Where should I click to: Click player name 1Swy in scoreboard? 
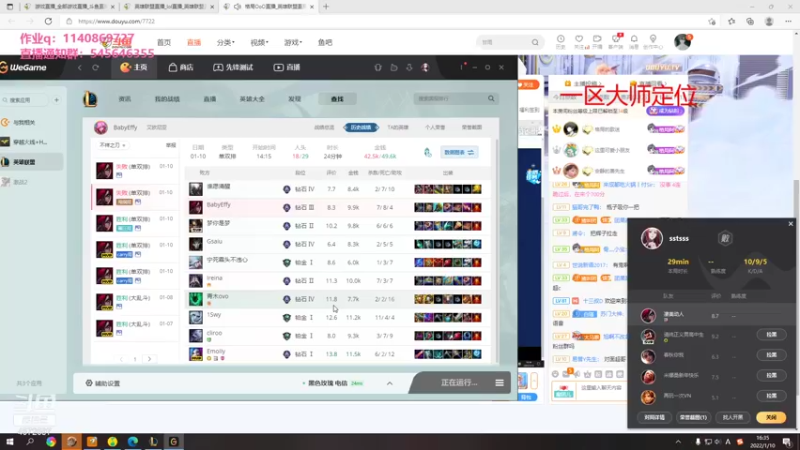[214, 315]
